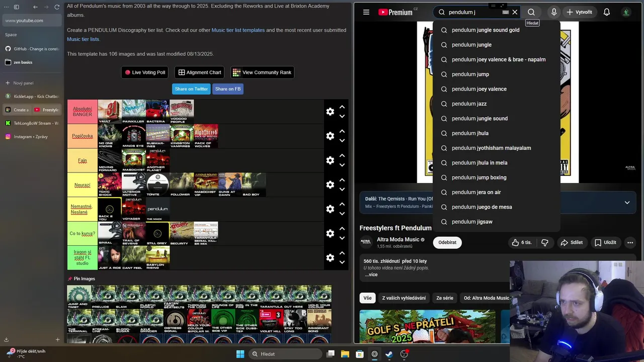Open the Alignment Chart

pyautogui.click(x=200, y=72)
